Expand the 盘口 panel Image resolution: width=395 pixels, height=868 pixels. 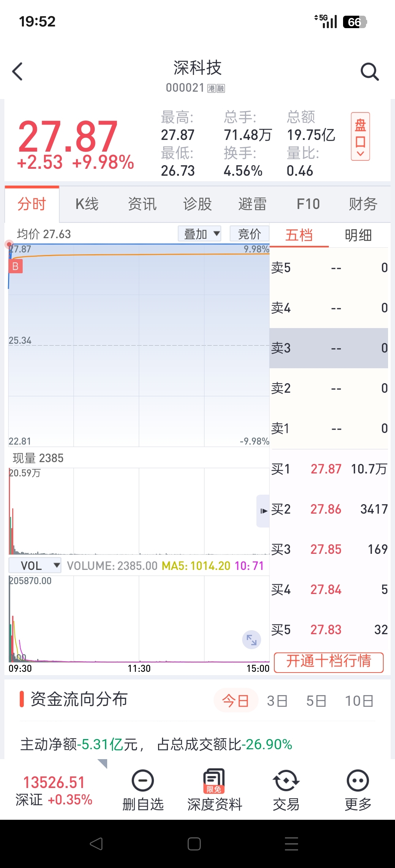(x=360, y=137)
